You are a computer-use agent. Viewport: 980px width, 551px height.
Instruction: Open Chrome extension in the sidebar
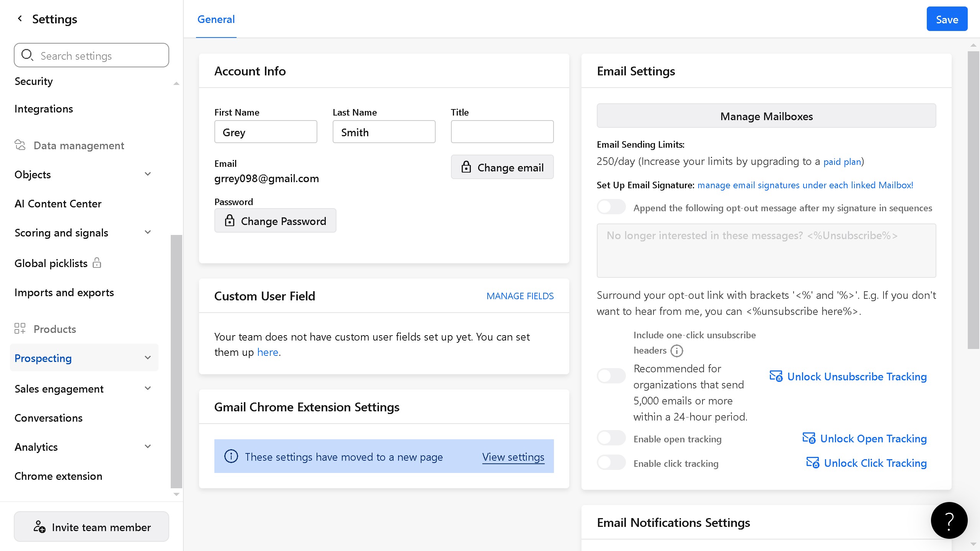click(x=58, y=476)
